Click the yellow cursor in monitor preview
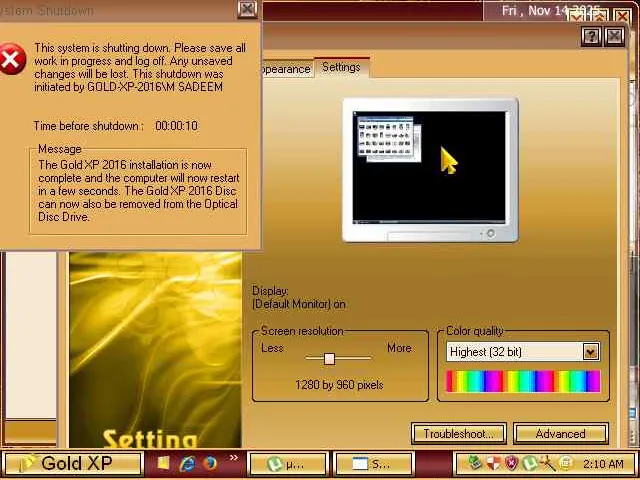640x480 pixels. click(449, 160)
